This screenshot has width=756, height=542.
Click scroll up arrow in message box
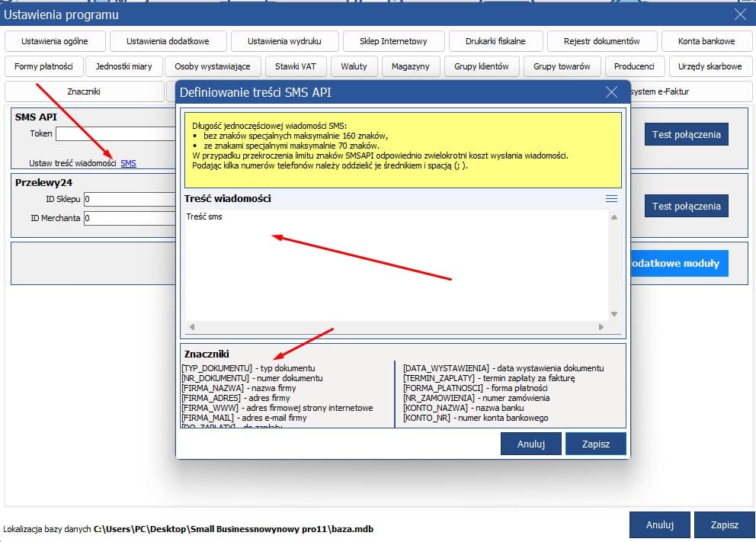(x=614, y=217)
